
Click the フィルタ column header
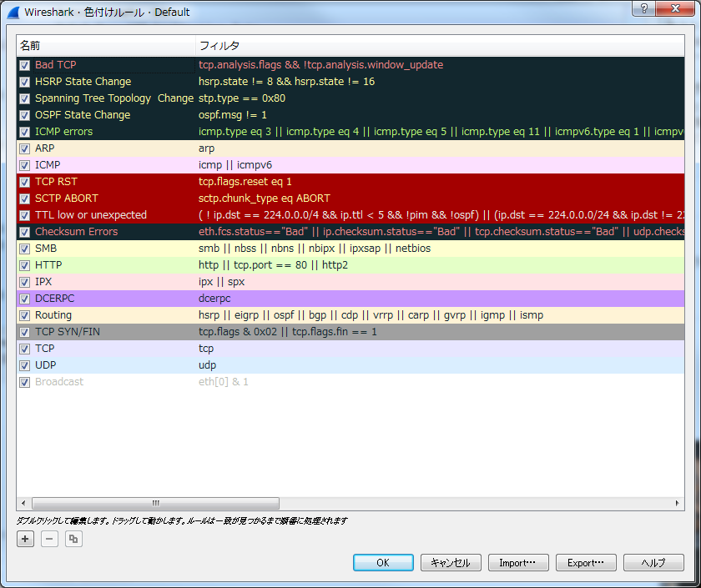(x=440, y=46)
